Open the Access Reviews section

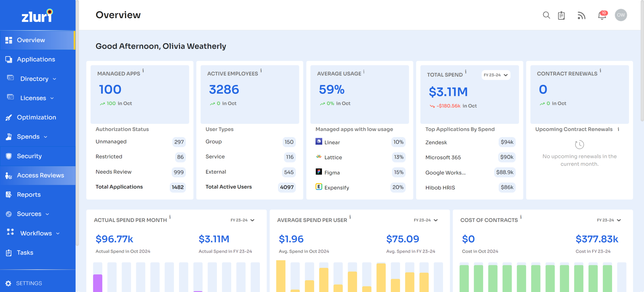40,175
